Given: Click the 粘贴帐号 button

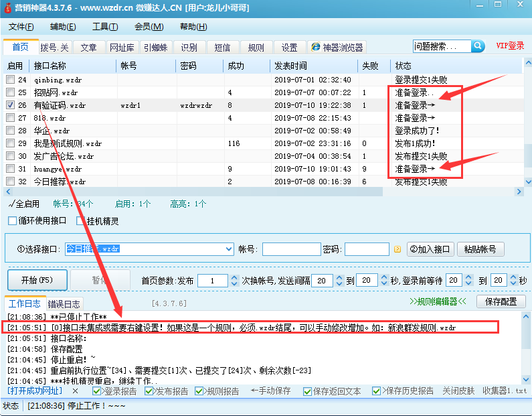Looking at the screenshot, I should coord(480,249).
